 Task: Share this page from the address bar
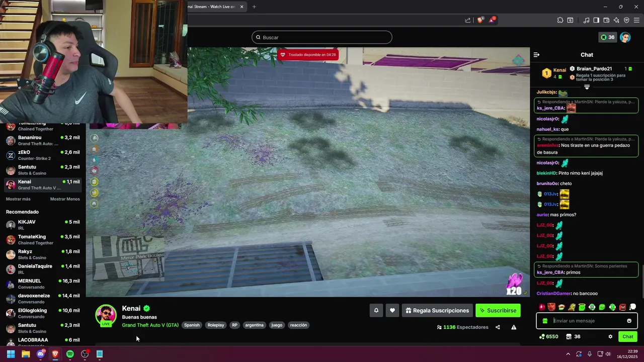(x=468, y=20)
